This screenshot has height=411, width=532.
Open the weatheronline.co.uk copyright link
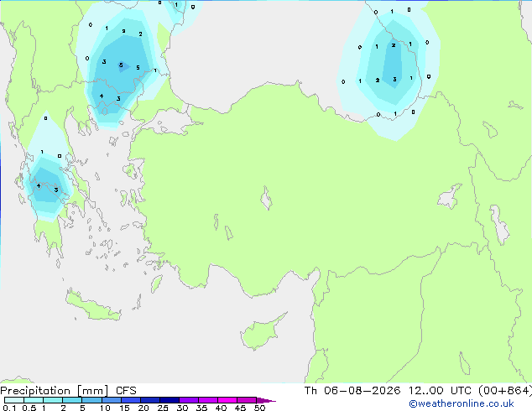pyautogui.click(x=462, y=403)
